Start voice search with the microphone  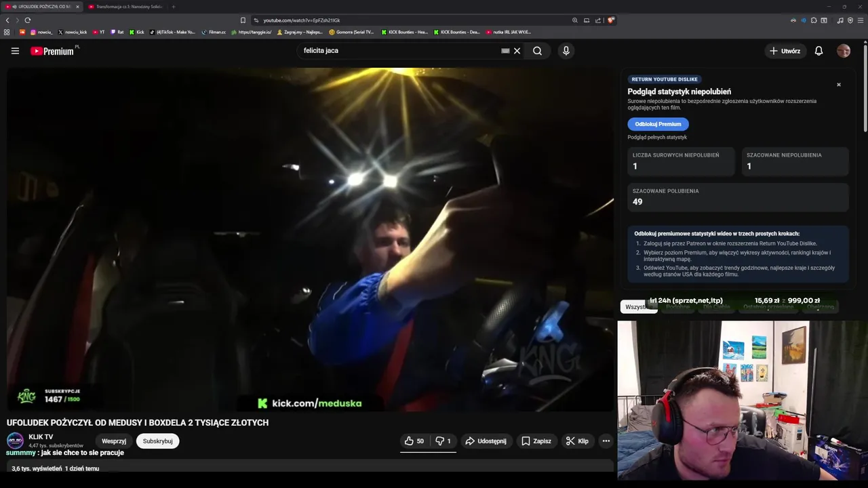(x=566, y=51)
